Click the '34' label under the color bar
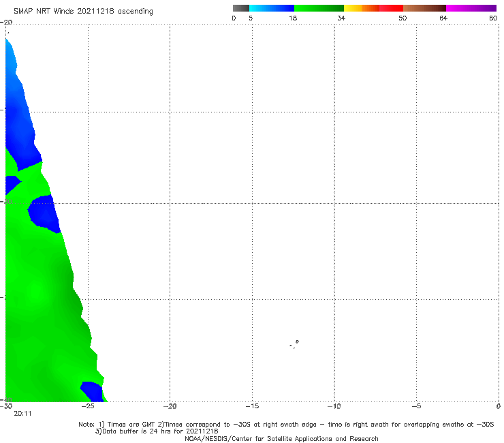504x443 pixels. click(341, 18)
